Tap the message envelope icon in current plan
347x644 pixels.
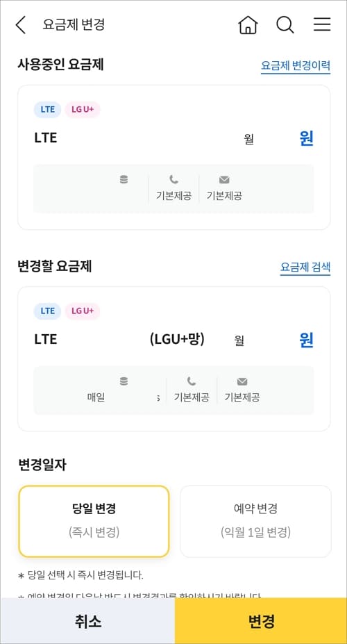(224, 179)
